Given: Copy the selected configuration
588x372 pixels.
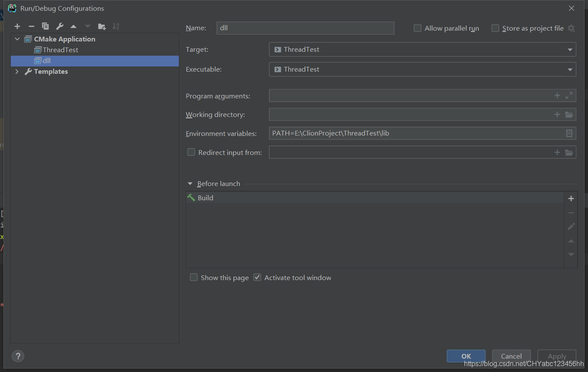Looking at the screenshot, I should [x=45, y=27].
